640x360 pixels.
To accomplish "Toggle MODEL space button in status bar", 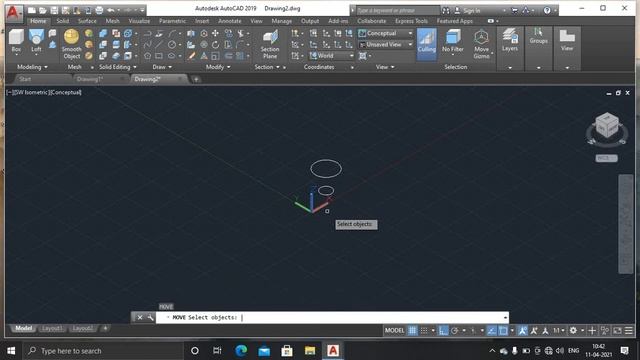I will point(394,331).
